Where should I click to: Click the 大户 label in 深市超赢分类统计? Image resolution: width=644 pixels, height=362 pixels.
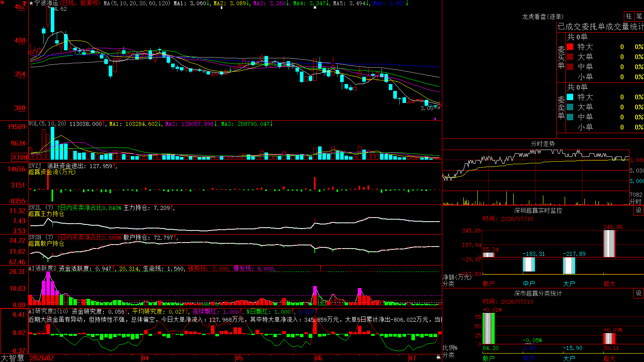click(x=569, y=358)
